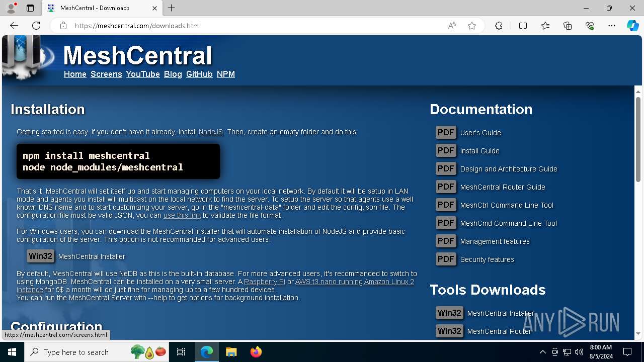Click PDF icon for MeshCmd Command Line Tool
Viewport: 644px width, 362px height.
pos(446,223)
